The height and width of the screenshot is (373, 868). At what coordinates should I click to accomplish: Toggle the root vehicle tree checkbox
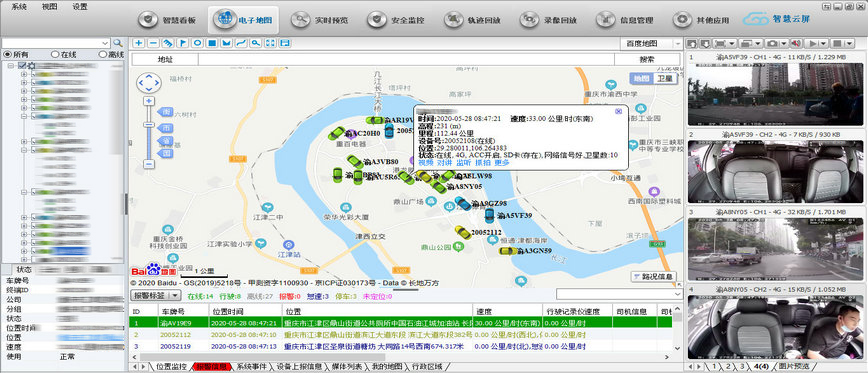tap(22, 65)
